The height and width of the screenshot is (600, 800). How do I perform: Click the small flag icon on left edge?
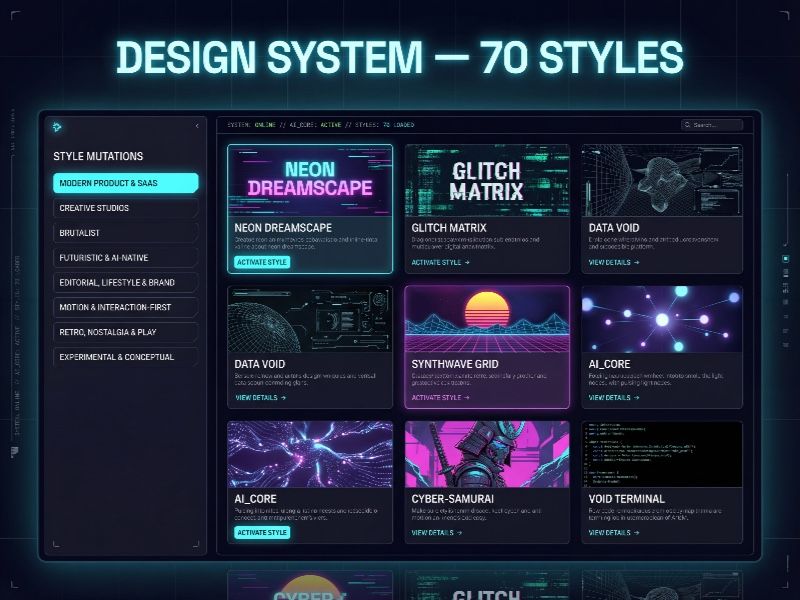[x=14, y=451]
